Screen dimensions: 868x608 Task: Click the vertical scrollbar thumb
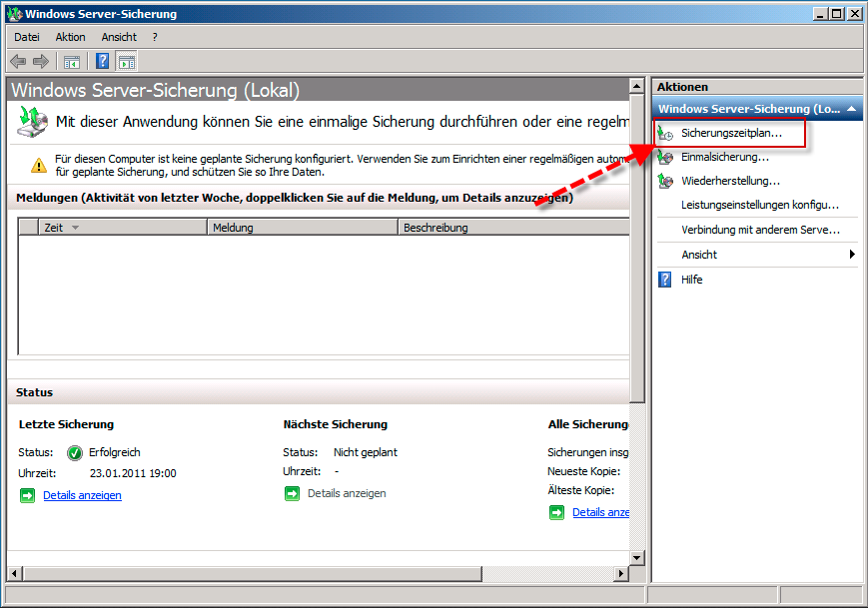[636, 248]
